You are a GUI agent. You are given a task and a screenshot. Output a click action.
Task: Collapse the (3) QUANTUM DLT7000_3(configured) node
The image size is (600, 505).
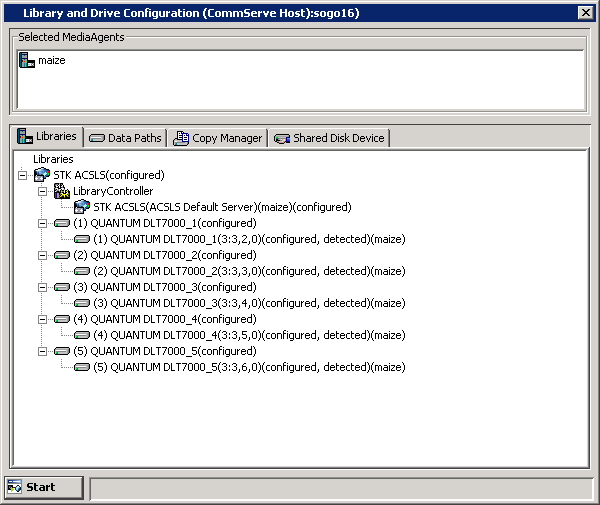pos(42,288)
